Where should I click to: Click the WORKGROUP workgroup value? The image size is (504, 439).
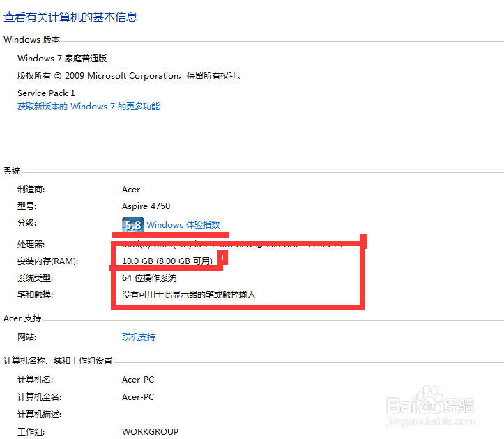pos(150,431)
